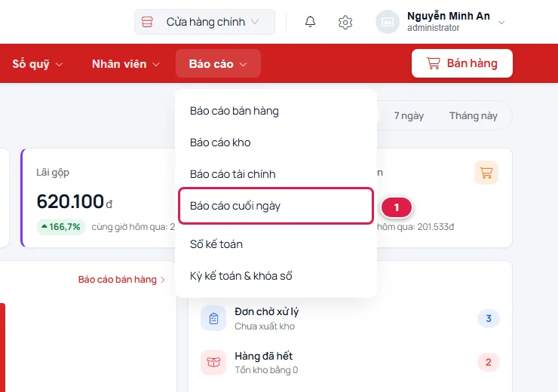Image resolution: width=558 pixels, height=392 pixels.
Task: Click the Lãi gộp card title
Action: point(53,173)
